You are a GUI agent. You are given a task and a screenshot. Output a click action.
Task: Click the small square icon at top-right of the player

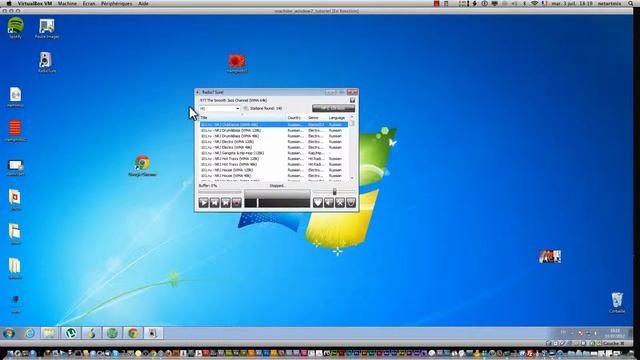pos(352,100)
